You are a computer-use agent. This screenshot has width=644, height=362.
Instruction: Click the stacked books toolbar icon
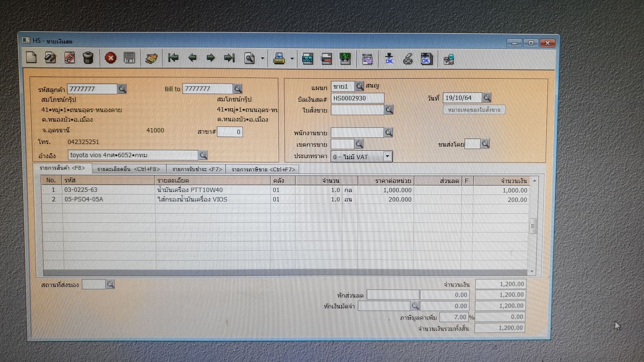point(151,58)
